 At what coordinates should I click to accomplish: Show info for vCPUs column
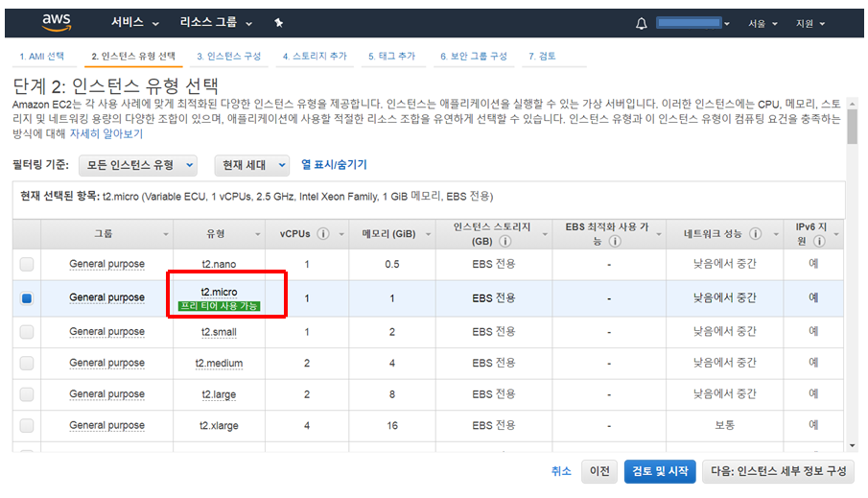coord(322,234)
